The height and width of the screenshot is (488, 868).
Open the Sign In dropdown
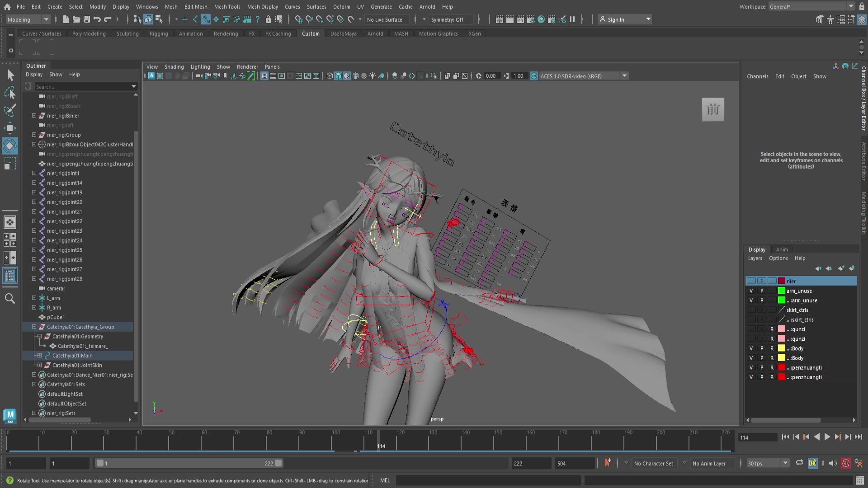[x=625, y=19]
